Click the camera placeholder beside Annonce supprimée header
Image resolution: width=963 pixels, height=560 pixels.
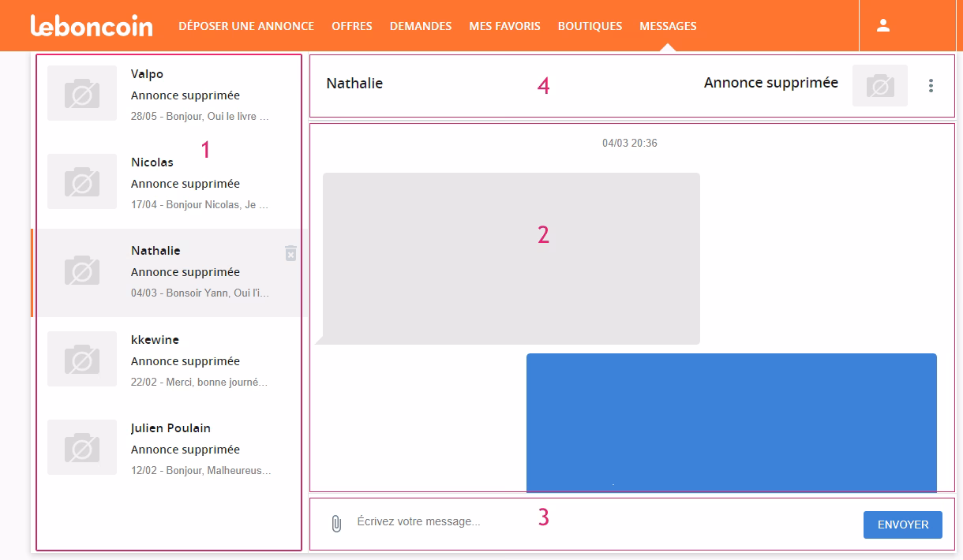click(x=880, y=85)
